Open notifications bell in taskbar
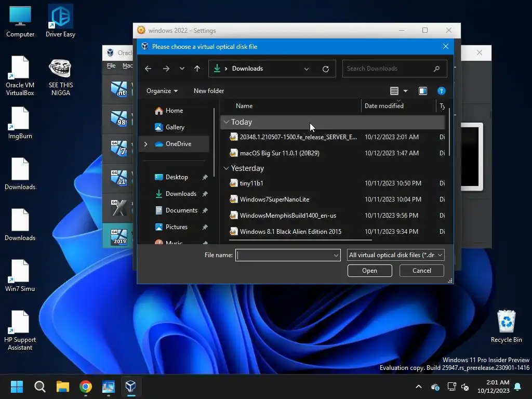The image size is (532, 399). [x=518, y=387]
